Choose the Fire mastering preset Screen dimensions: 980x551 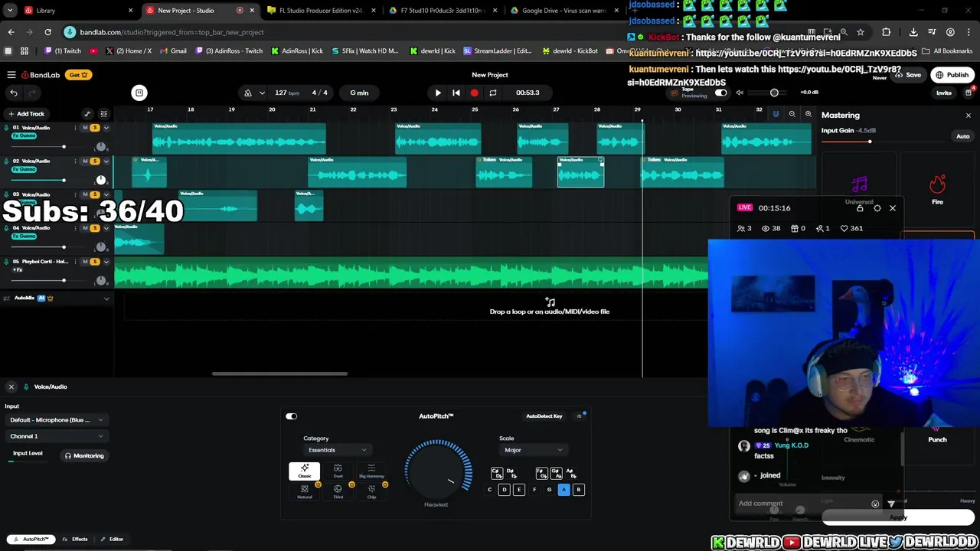(937, 189)
